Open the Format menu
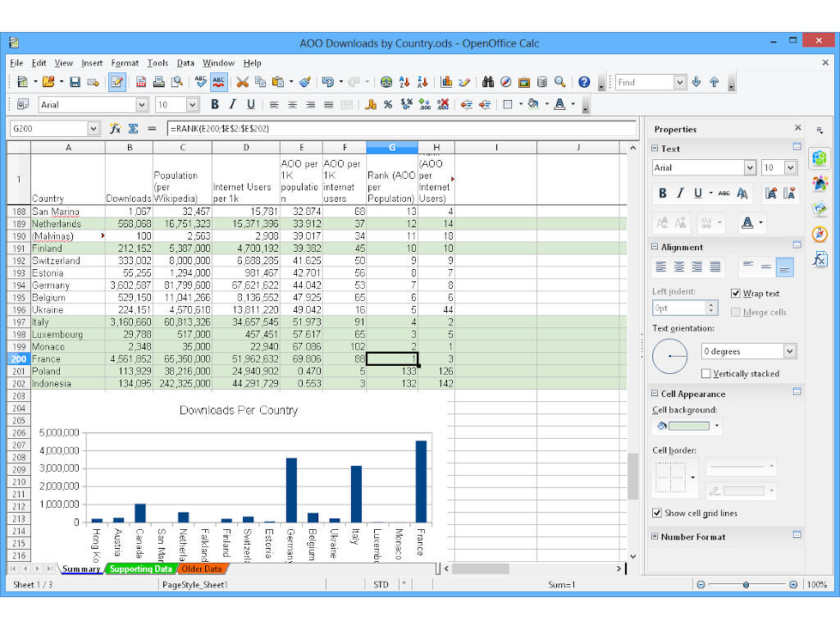This screenshot has width=840, height=630. (x=125, y=62)
